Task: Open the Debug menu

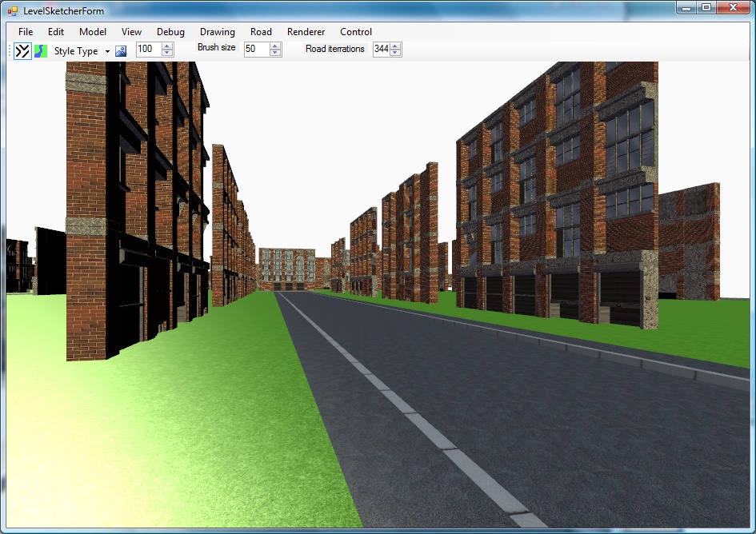Action: point(170,32)
